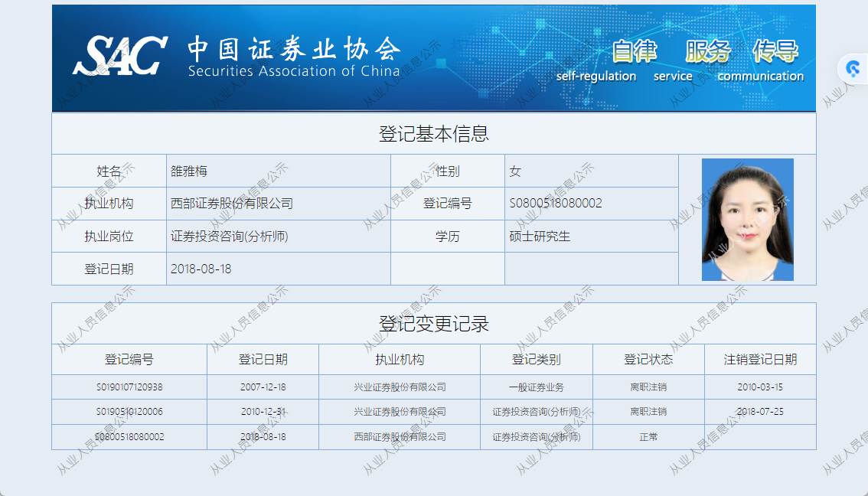Click 兴业证券股份有限公司 in the 2007-12-18 row
The image size is (868, 496).
pos(400,387)
